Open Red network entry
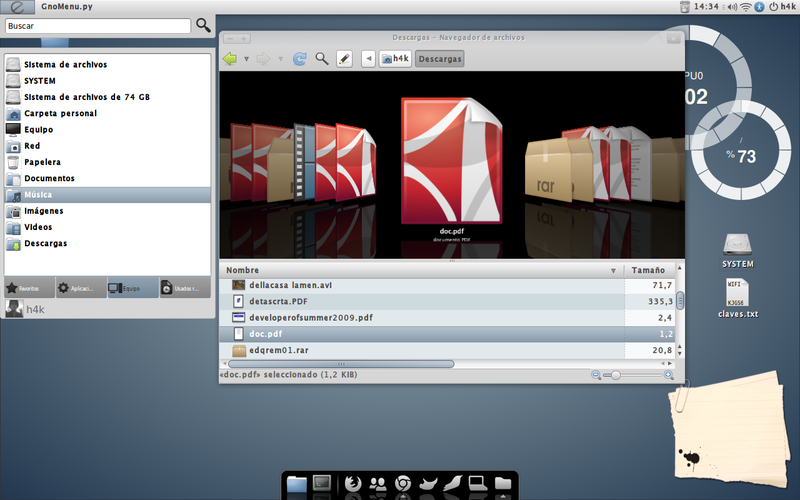Screen dimensions: 800x500 [x=108, y=146]
